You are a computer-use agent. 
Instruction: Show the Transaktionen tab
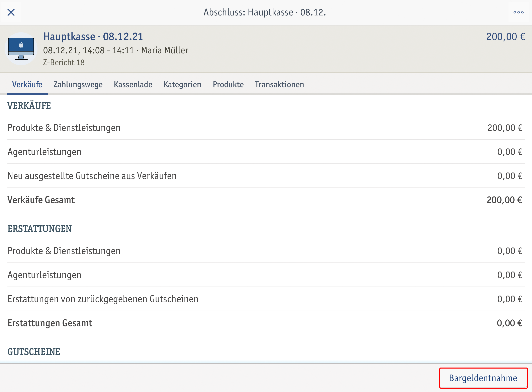pyautogui.click(x=279, y=84)
